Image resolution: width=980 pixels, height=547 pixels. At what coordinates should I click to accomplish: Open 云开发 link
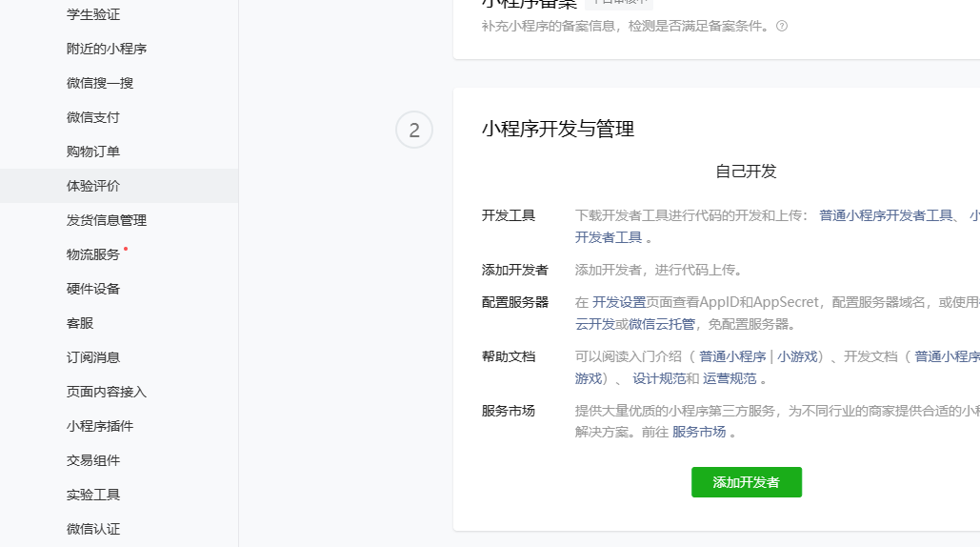(x=595, y=324)
